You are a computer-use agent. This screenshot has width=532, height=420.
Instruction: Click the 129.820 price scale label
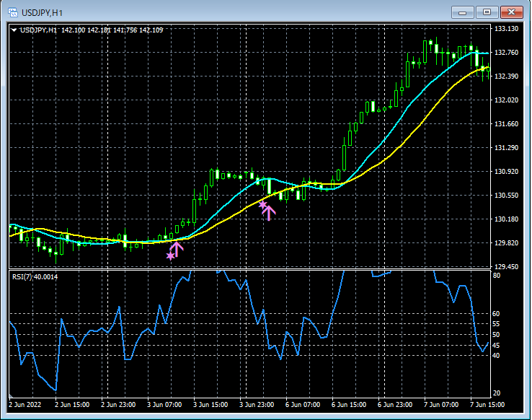point(506,243)
